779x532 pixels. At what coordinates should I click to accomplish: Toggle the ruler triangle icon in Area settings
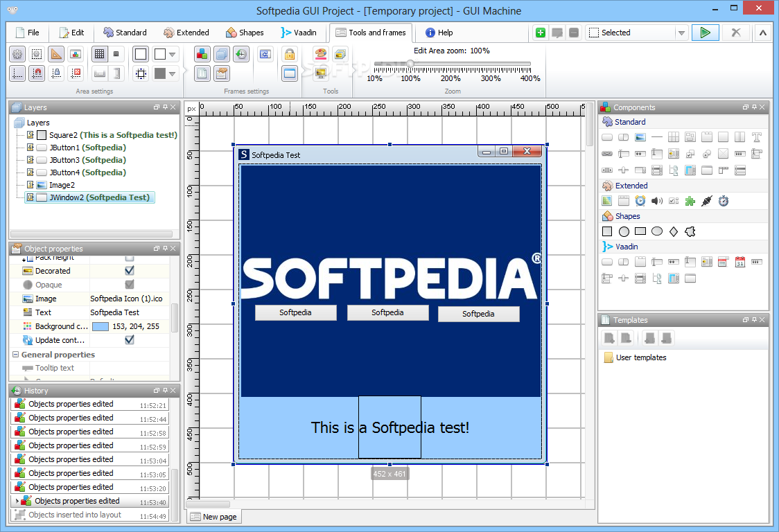click(56, 53)
